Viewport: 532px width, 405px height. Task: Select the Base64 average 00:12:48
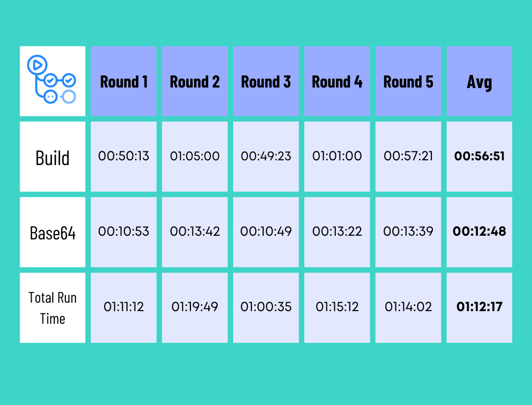[479, 232]
